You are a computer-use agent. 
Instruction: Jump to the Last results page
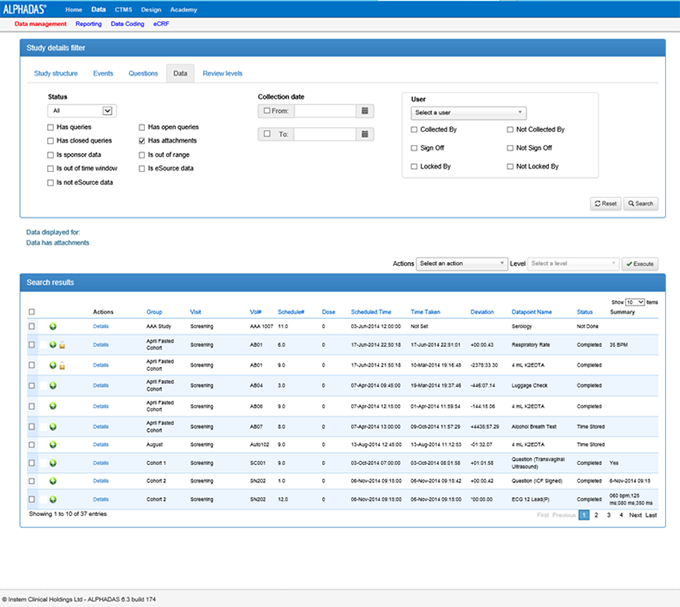click(x=651, y=515)
